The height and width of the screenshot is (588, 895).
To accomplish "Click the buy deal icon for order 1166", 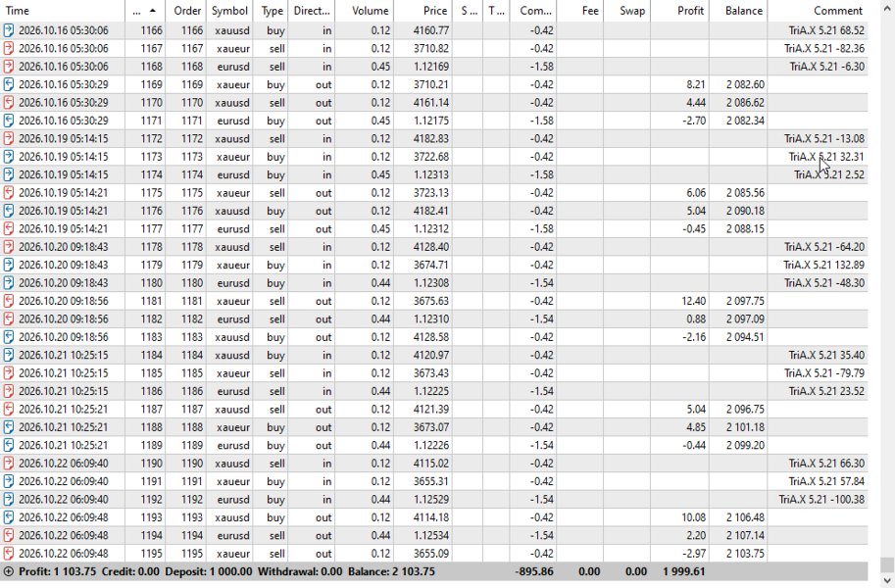I will tap(8, 30).
